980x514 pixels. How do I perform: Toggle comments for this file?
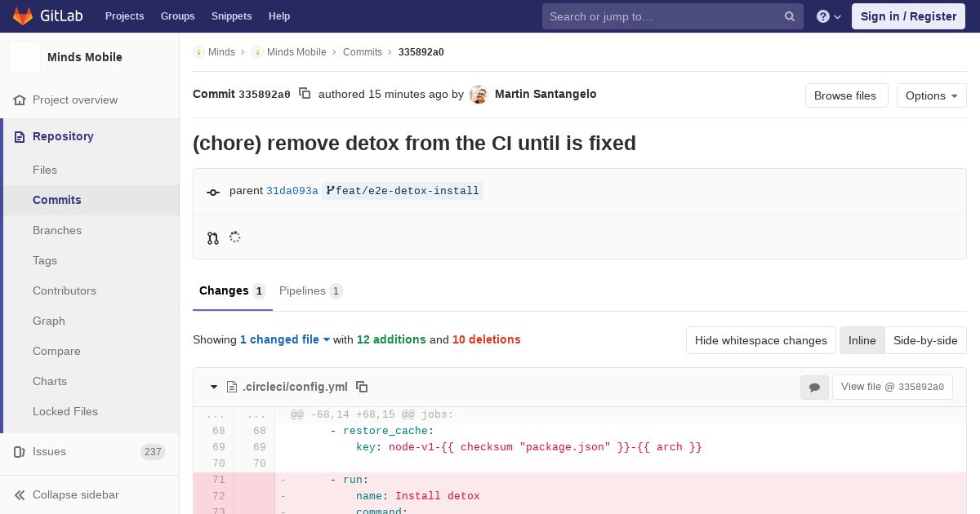click(x=814, y=388)
